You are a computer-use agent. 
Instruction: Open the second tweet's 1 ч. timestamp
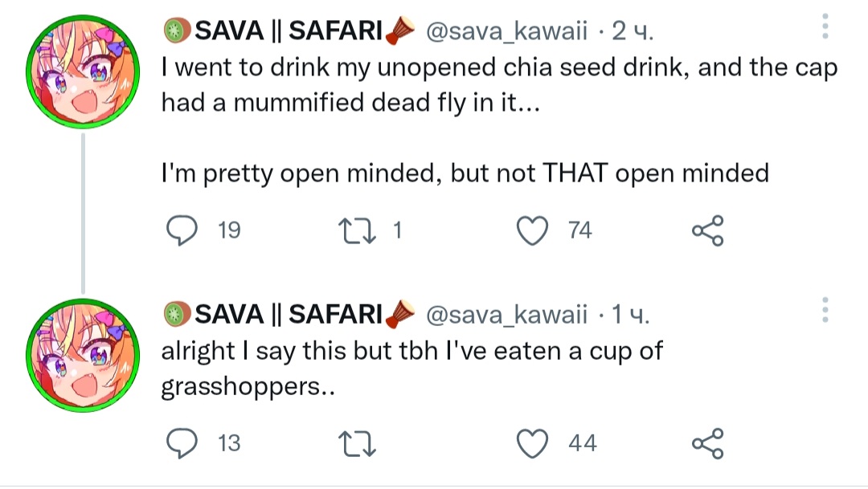(632, 315)
